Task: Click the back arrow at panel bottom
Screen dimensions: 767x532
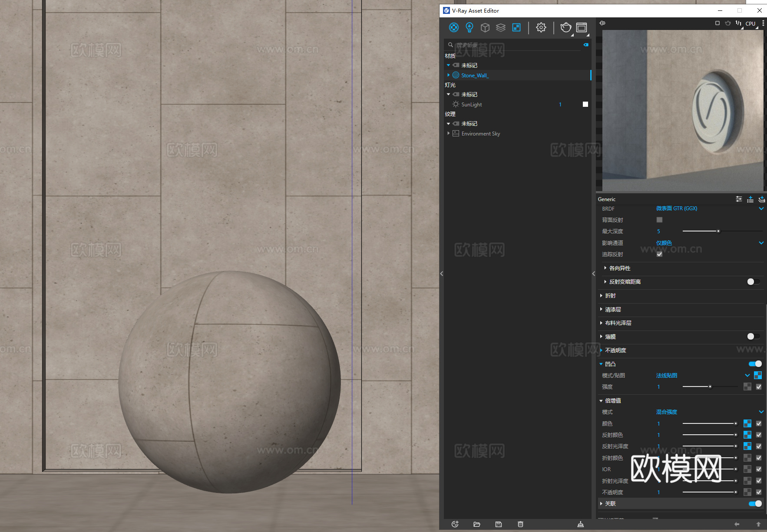Action: click(737, 524)
